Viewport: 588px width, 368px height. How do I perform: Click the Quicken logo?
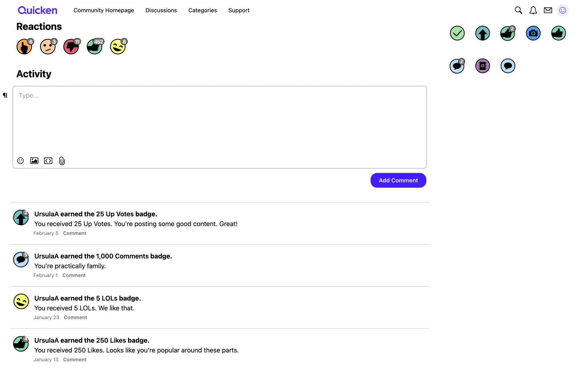(x=37, y=10)
